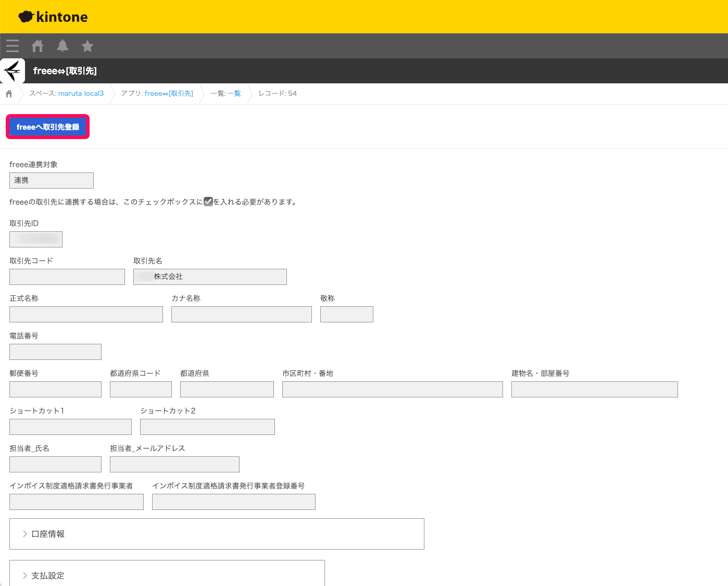Click the レコード: 54 breadcrumb text
Image resolution: width=728 pixels, height=586 pixels.
(278, 93)
